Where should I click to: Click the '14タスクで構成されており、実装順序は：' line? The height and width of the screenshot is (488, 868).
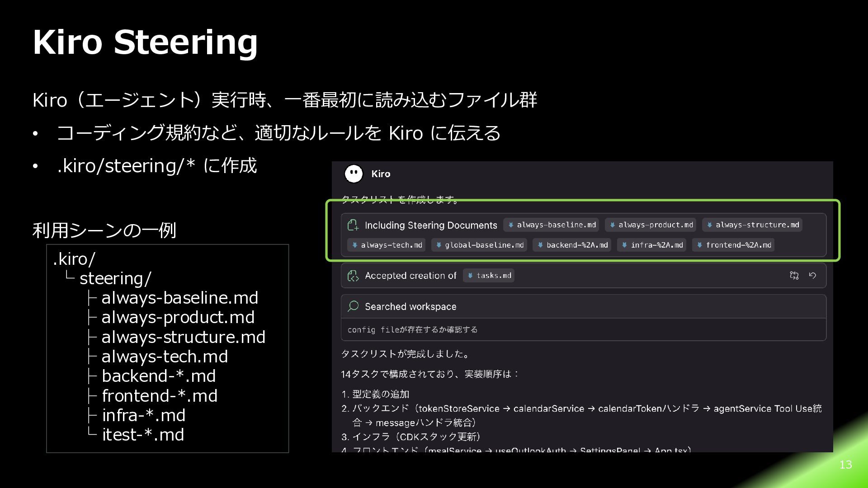(430, 374)
